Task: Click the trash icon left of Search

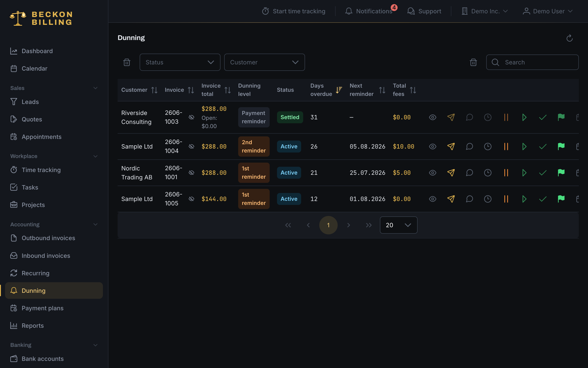Action: [x=473, y=62]
